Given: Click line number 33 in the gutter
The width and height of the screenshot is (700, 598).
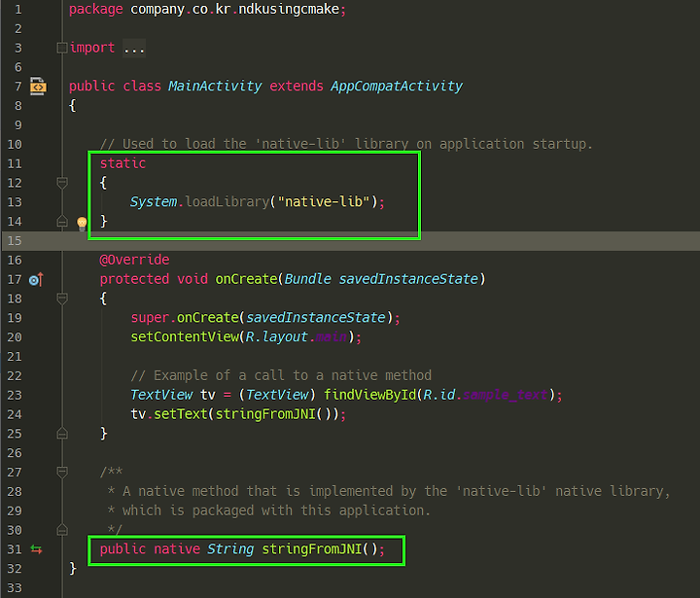Looking at the screenshot, I should 15,587.
